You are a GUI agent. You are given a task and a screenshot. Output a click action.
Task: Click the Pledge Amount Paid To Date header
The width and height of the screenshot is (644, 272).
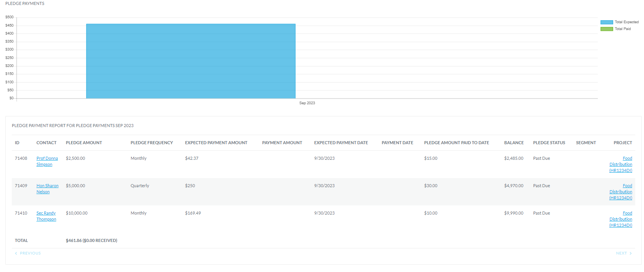click(457, 143)
